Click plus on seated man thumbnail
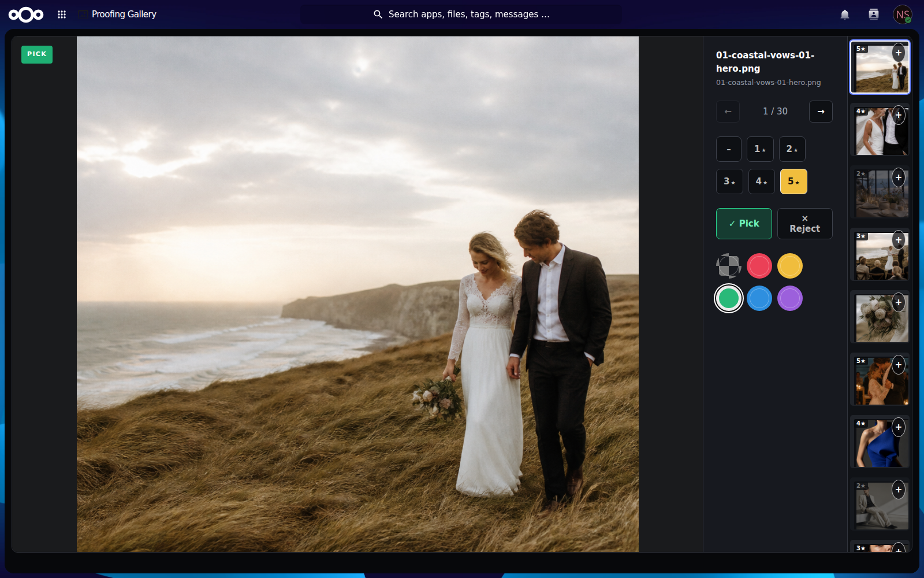 point(899,490)
